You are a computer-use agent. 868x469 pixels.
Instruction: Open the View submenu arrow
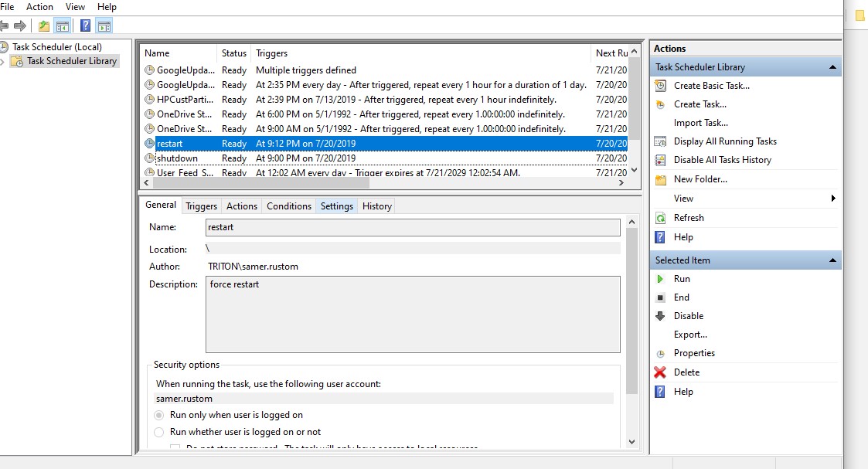point(833,199)
